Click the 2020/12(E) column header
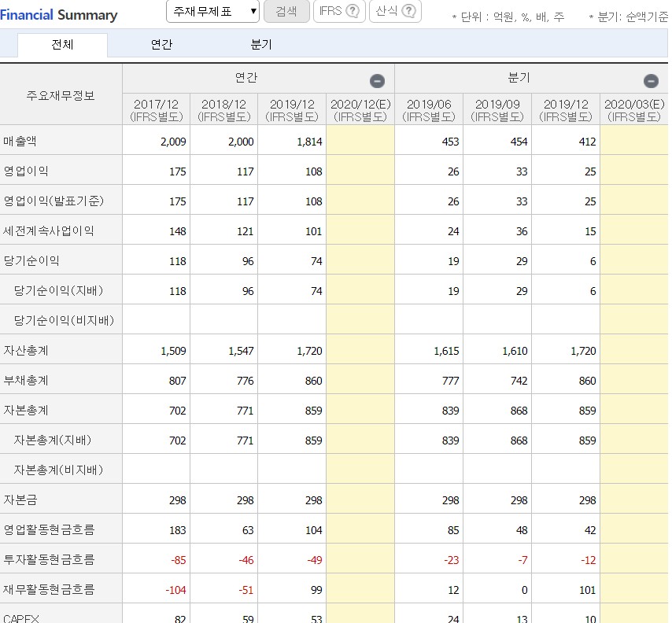 (x=360, y=110)
